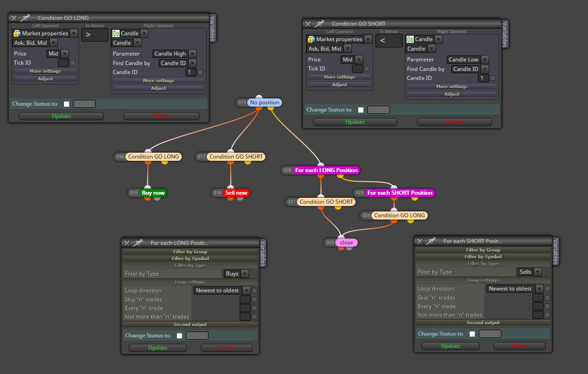Open Candle High parameter dropdown
Image resolution: width=588 pixels, height=374 pixels.
[x=174, y=54]
